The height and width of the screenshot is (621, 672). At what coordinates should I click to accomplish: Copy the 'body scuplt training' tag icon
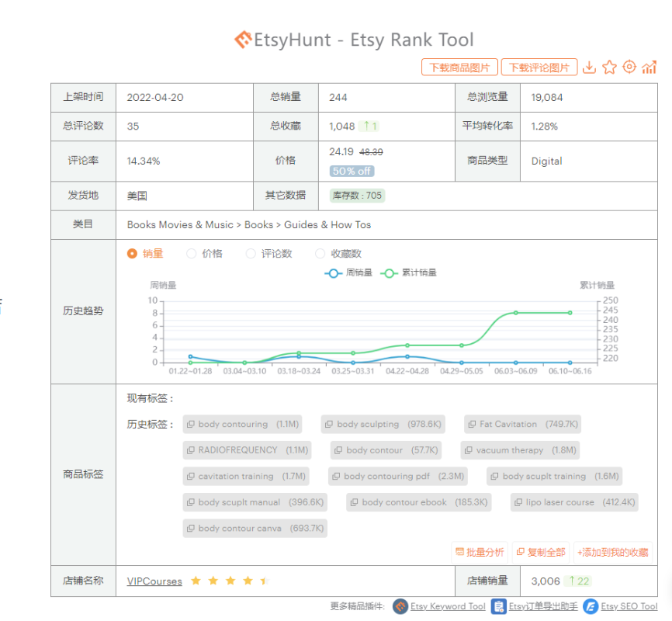point(494,476)
